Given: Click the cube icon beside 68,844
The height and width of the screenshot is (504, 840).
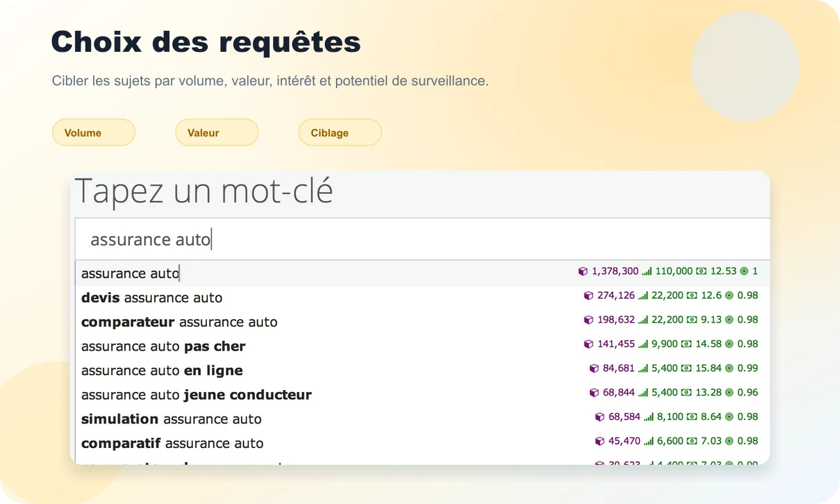Looking at the screenshot, I should (x=594, y=393).
